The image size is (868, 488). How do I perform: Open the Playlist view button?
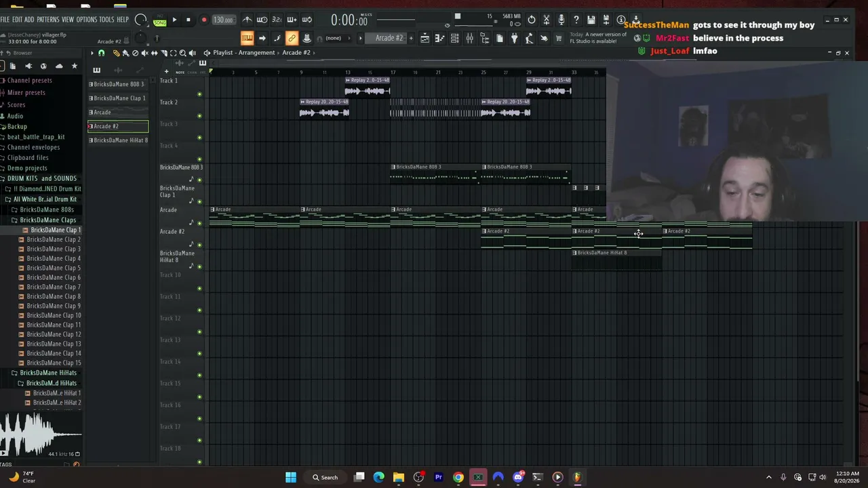(425, 38)
